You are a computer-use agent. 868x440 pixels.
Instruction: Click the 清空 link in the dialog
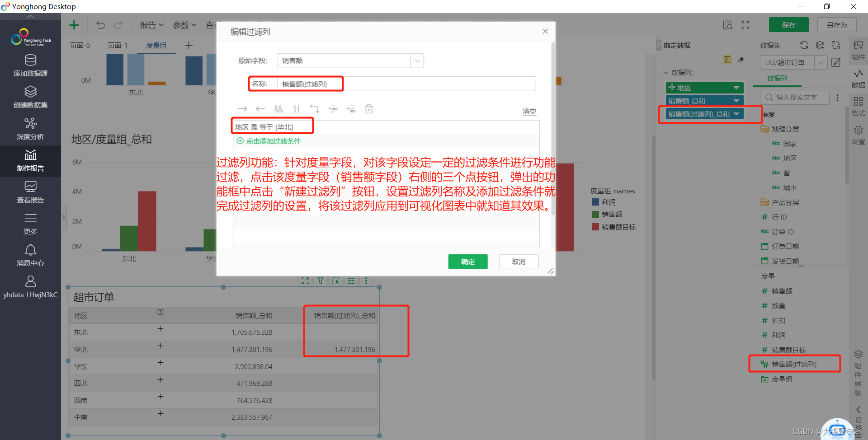coord(529,112)
